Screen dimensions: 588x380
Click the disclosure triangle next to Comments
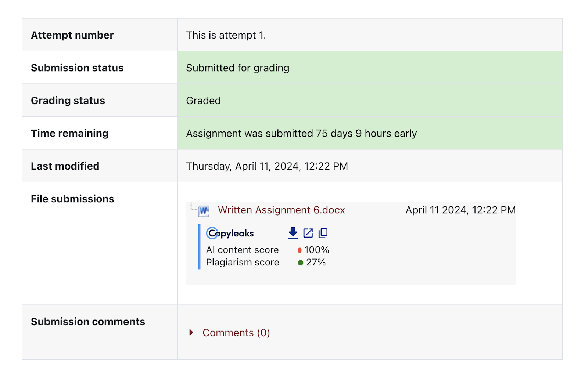tap(191, 332)
